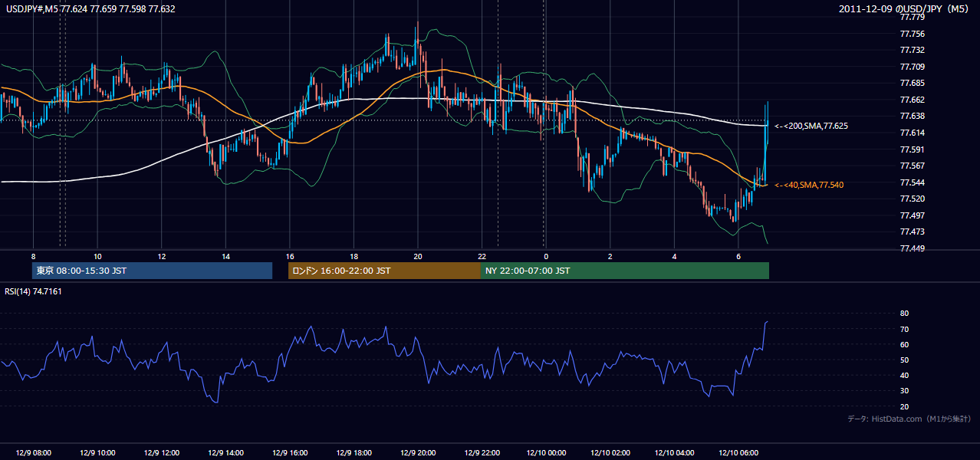The image size is (980, 460).
Task: Select the 200 SMA 77.625 label
Action: (x=811, y=126)
